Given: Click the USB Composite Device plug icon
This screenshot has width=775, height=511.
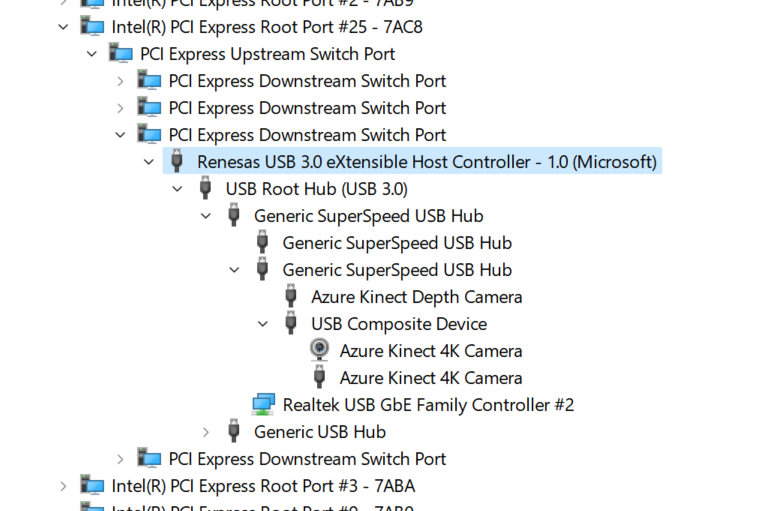Looking at the screenshot, I should pos(291,324).
